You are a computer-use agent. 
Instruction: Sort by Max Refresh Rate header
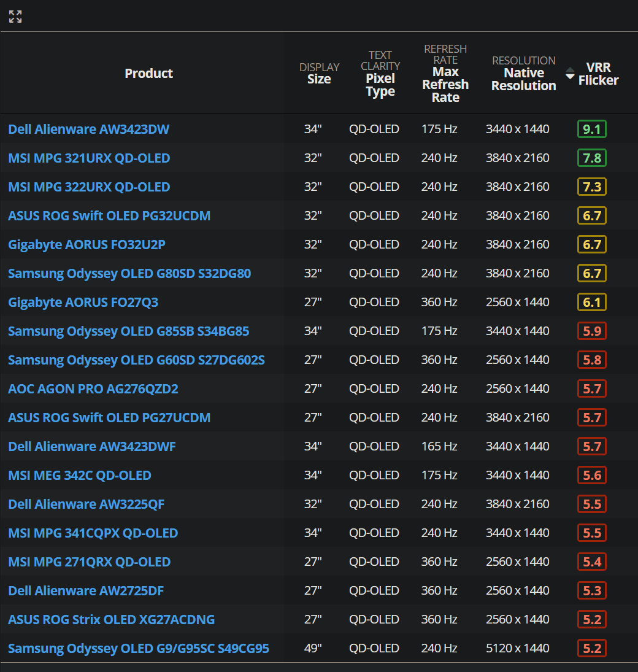coord(445,73)
